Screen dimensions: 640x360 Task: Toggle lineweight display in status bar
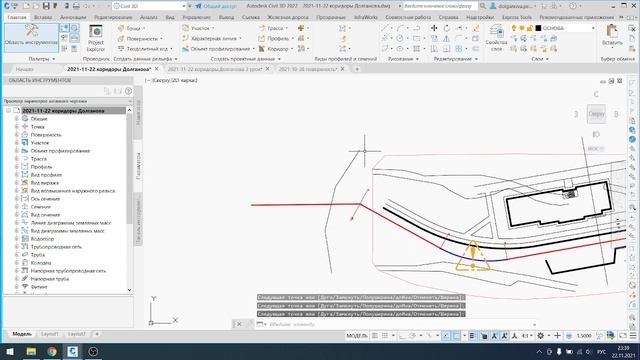(472, 336)
